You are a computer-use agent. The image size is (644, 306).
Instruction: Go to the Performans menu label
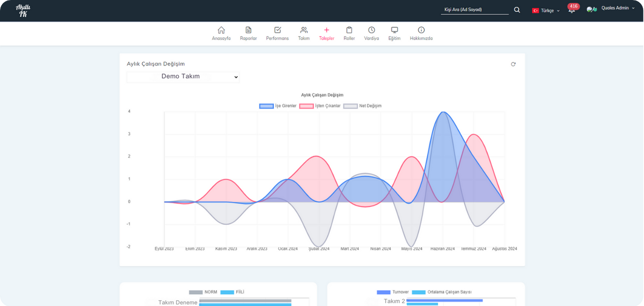click(x=277, y=39)
